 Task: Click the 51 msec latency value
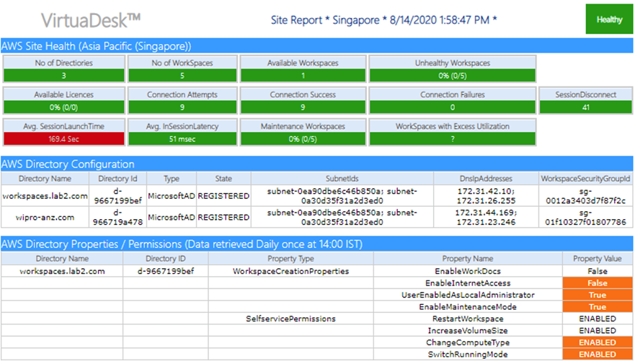182,138
